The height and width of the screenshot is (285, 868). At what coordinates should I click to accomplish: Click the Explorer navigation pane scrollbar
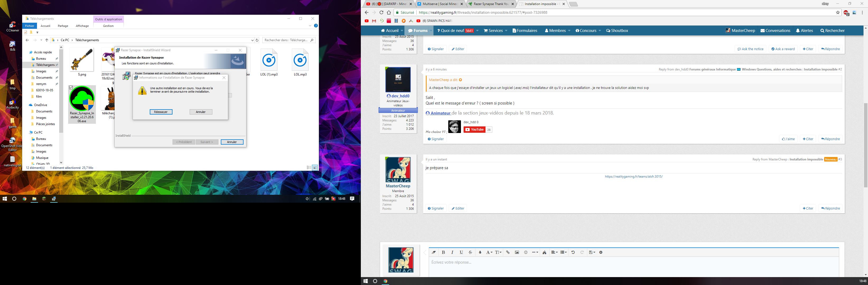tap(61, 91)
